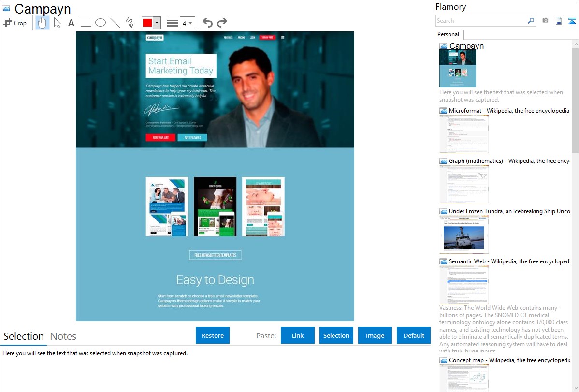Click the Image paste button
Screen dimensions: 579x392
[x=375, y=335]
